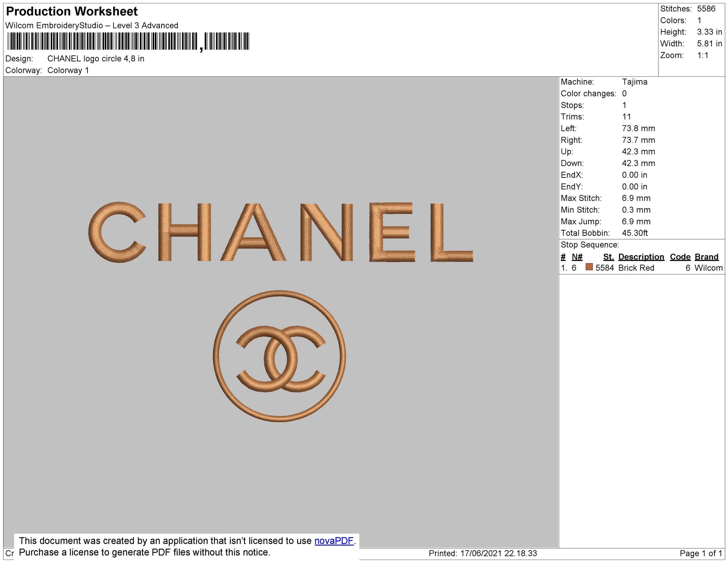This screenshot has height=563, width=728.
Task: Click the Colorway 1 label
Action: coord(68,69)
